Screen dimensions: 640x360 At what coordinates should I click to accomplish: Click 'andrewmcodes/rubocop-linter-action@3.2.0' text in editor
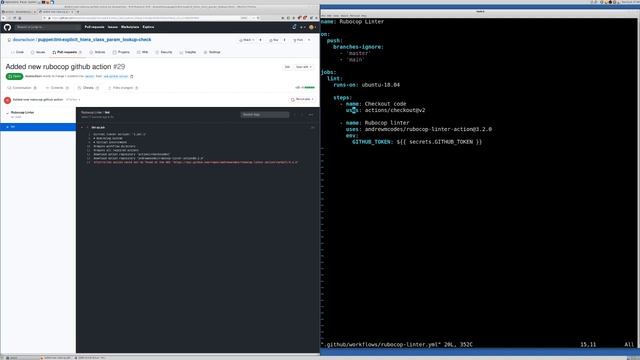pos(428,129)
